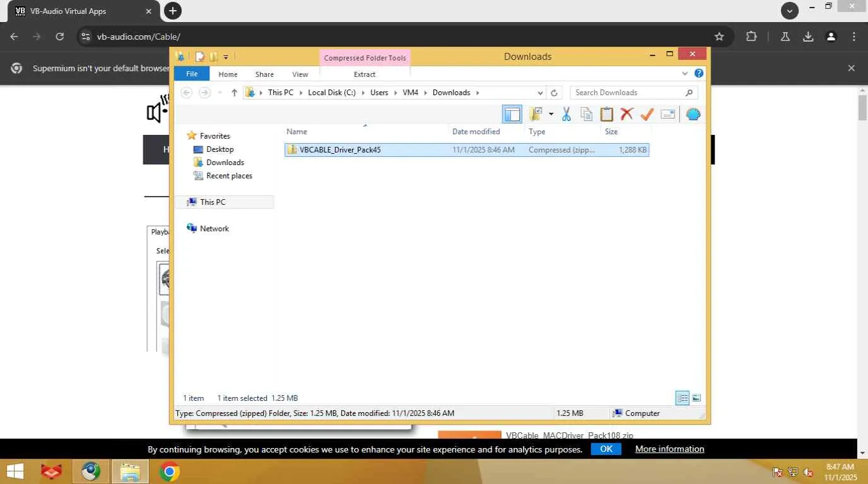The width and height of the screenshot is (868, 484).
Task: Expand the breadcrumb arrow after Downloads
Action: click(478, 93)
